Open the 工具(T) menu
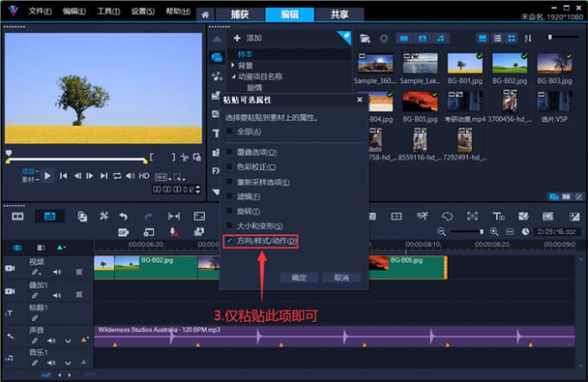 [108, 11]
